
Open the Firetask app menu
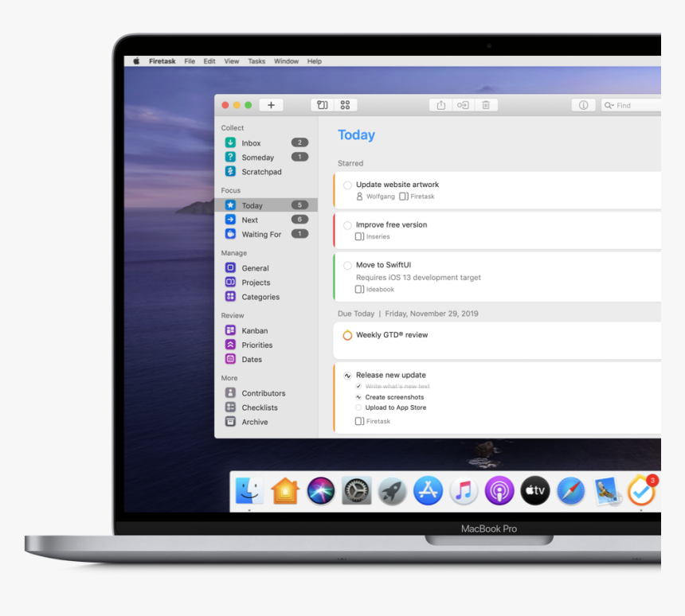point(162,61)
